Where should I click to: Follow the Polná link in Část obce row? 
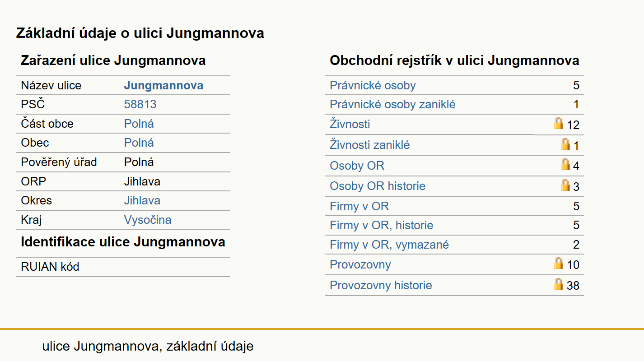pyautogui.click(x=139, y=124)
